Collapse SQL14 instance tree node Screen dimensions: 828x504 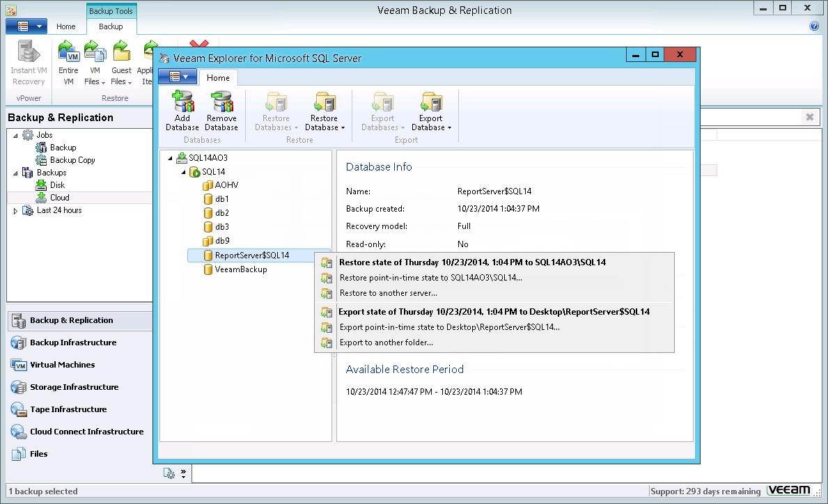click(x=183, y=172)
